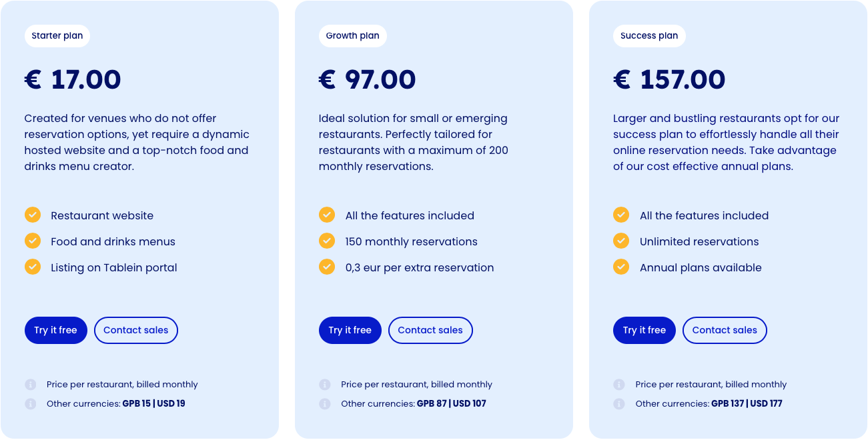Contact sales for the Growth plan
The width and height of the screenshot is (868, 440).
pyautogui.click(x=430, y=330)
